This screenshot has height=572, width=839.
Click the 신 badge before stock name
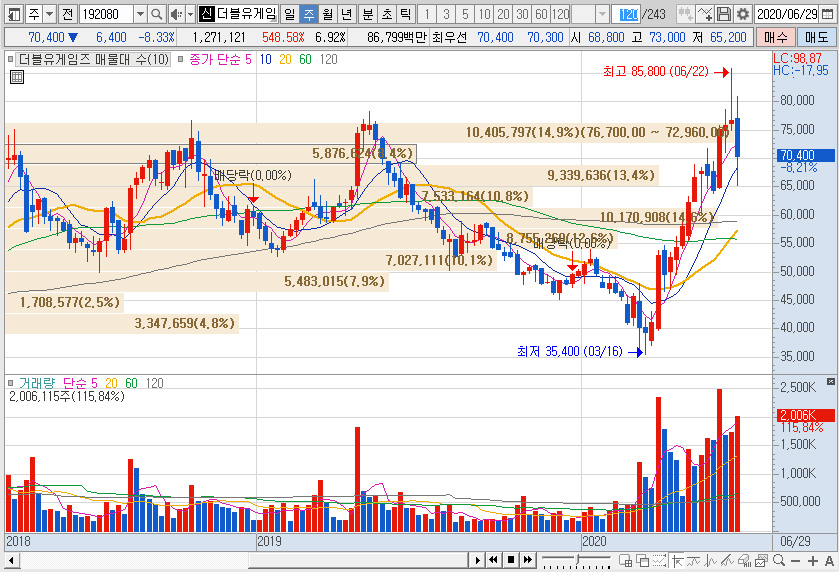coord(206,14)
